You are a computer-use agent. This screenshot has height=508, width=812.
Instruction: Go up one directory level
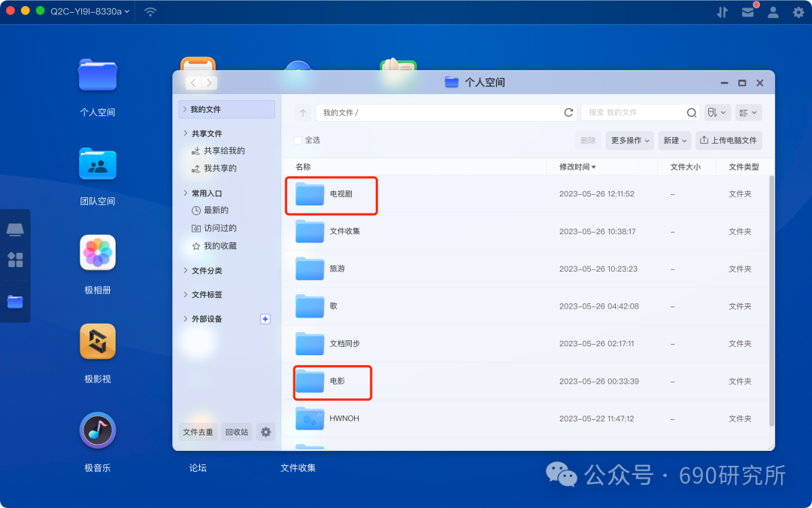tap(303, 112)
